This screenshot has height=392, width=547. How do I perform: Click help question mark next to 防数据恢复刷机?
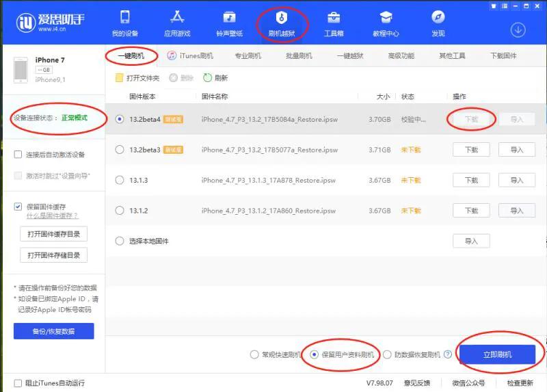pos(448,354)
